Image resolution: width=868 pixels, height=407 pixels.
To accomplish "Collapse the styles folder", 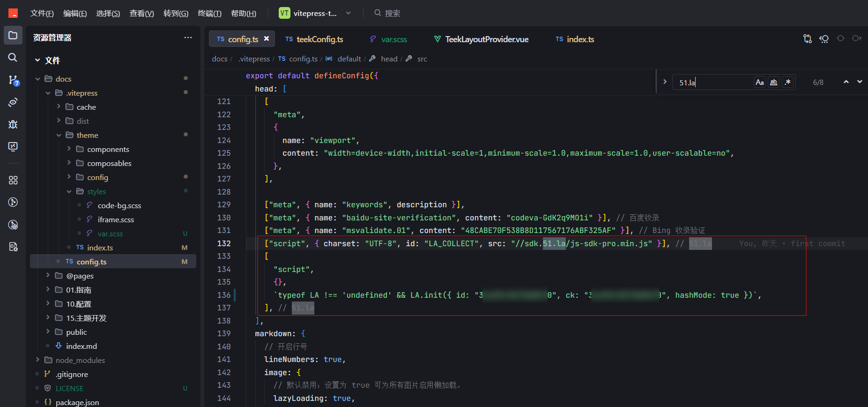I will click(x=69, y=191).
